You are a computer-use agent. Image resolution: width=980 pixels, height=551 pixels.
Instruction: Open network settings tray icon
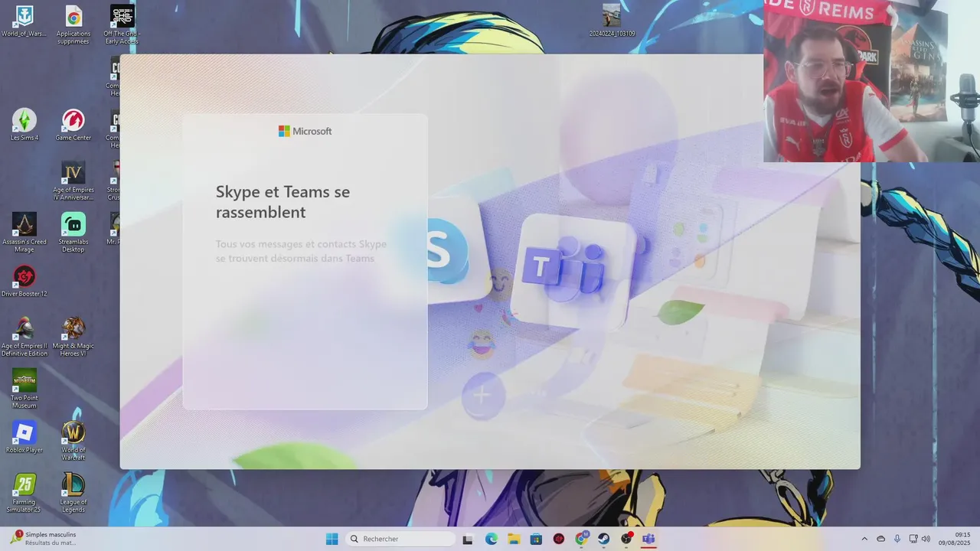tap(914, 539)
